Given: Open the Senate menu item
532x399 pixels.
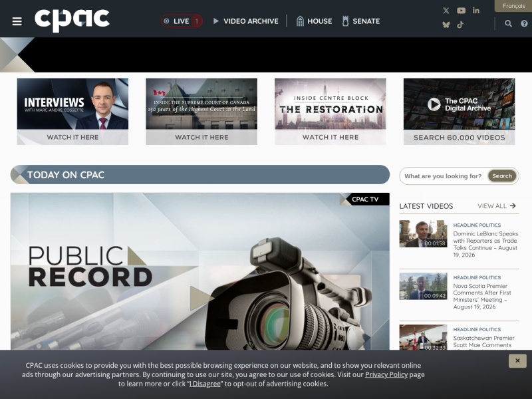Looking at the screenshot, I should click(x=361, y=21).
